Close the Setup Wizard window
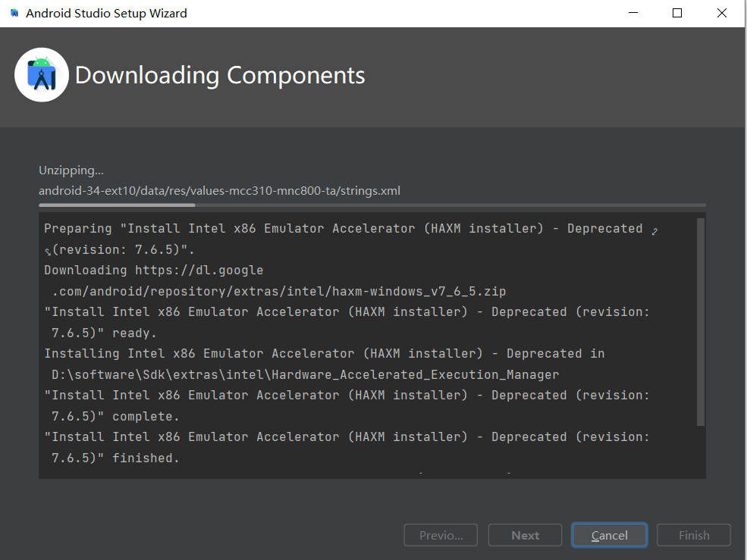747x560 pixels. coord(722,13)
